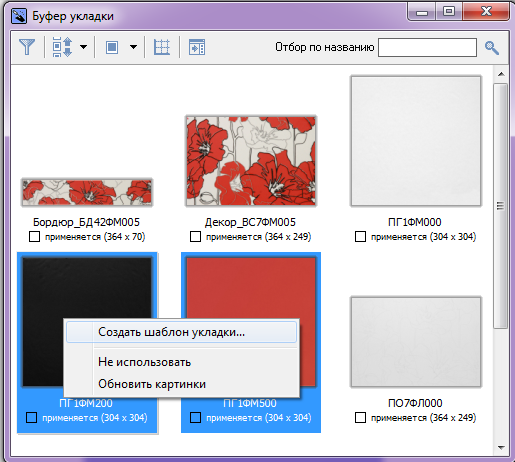Click the thumbnail size square icon
The height and width of the screenshot is (462, 515).
pyautogui.click(x=112, y=47)
